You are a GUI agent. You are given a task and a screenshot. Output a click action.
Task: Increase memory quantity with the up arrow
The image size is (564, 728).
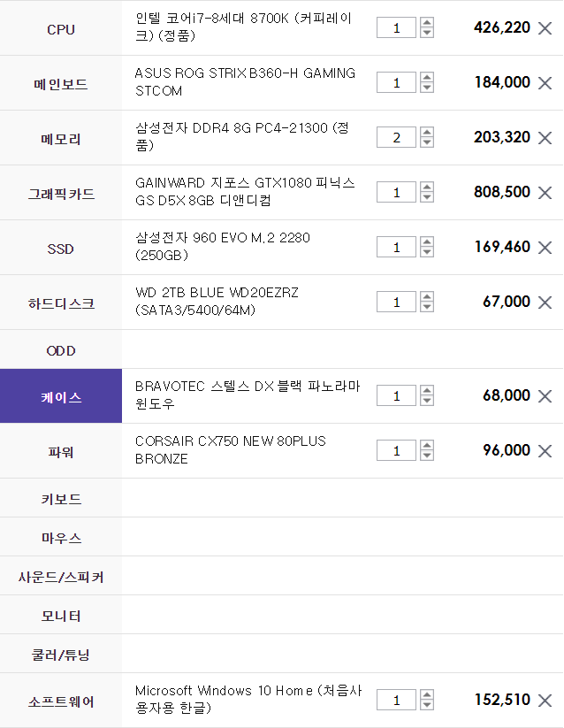(427, 133)
